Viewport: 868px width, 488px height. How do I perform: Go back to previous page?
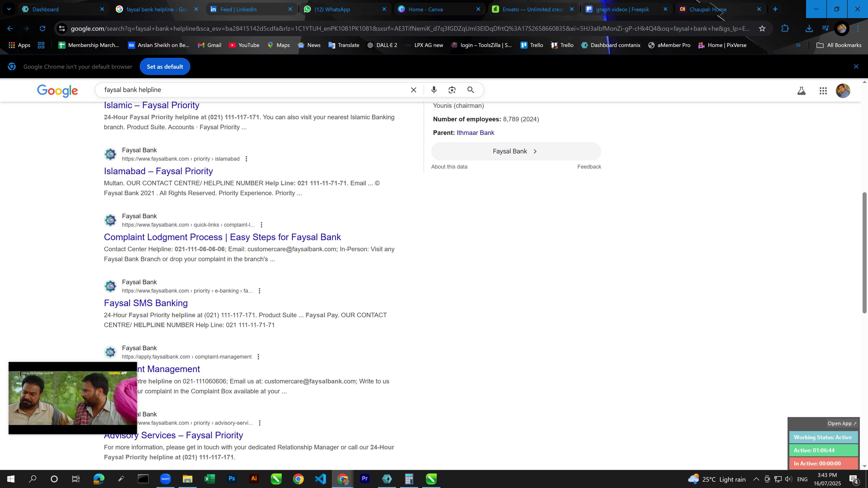coord(10,29)
